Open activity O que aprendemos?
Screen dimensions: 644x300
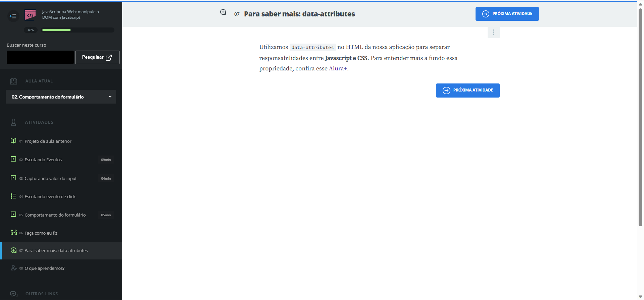pyautogui.click(x=45, y=268)
